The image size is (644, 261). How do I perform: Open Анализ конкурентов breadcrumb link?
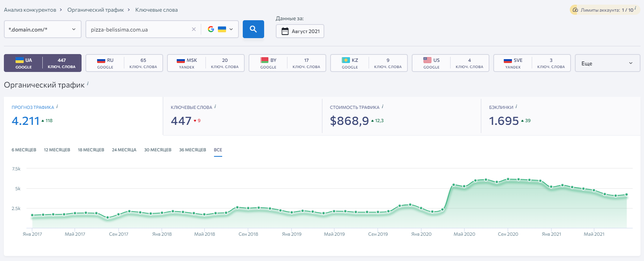click(30, 10)
